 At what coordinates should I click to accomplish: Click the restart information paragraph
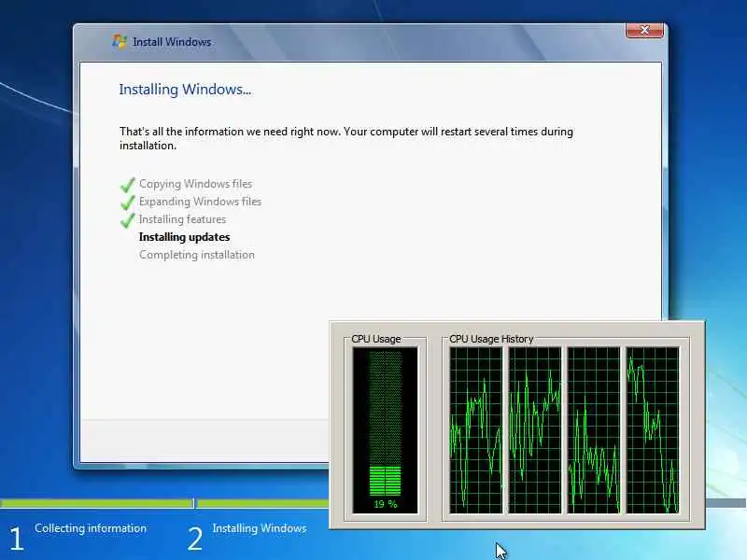346,138
